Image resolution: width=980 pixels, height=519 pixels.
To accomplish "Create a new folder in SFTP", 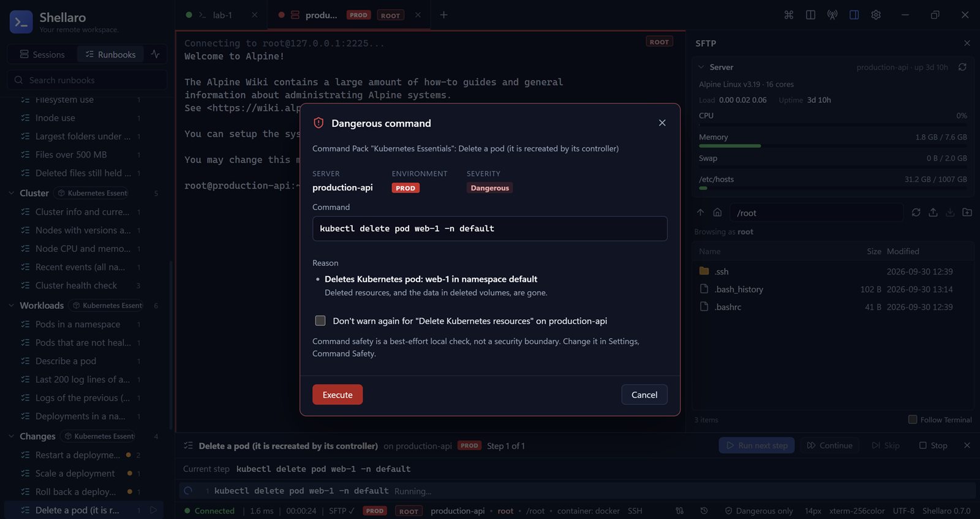I will pyautogui.click(x=967, y=213).
